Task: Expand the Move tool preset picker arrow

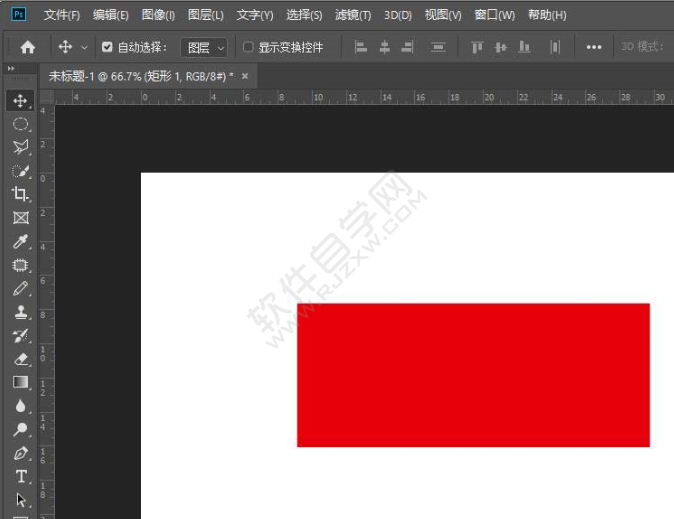Action: tap(84, 47)
